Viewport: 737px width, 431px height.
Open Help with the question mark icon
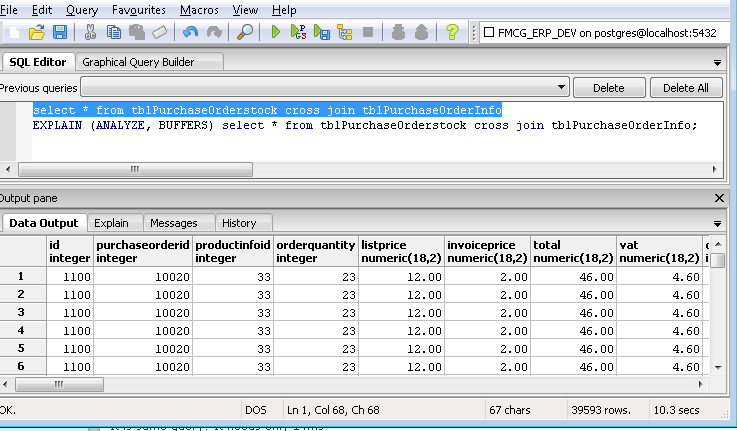[x=451, y=33]
